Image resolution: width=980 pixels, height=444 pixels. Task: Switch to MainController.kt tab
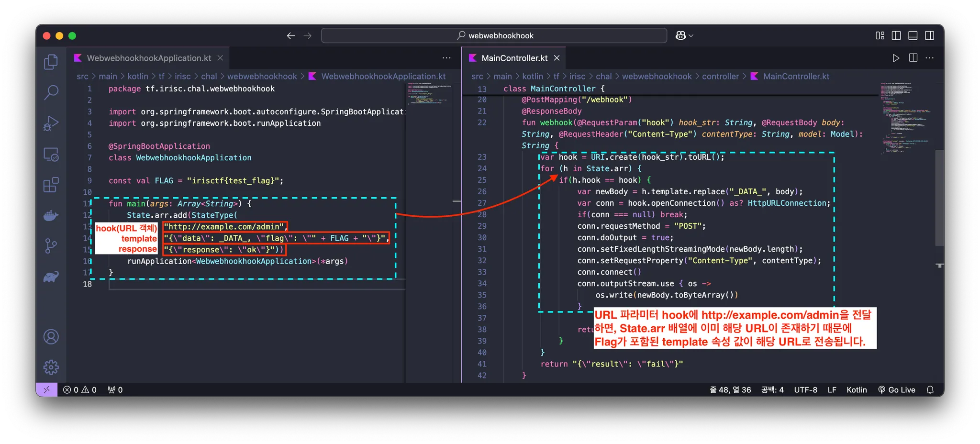[x=514, y=58]
